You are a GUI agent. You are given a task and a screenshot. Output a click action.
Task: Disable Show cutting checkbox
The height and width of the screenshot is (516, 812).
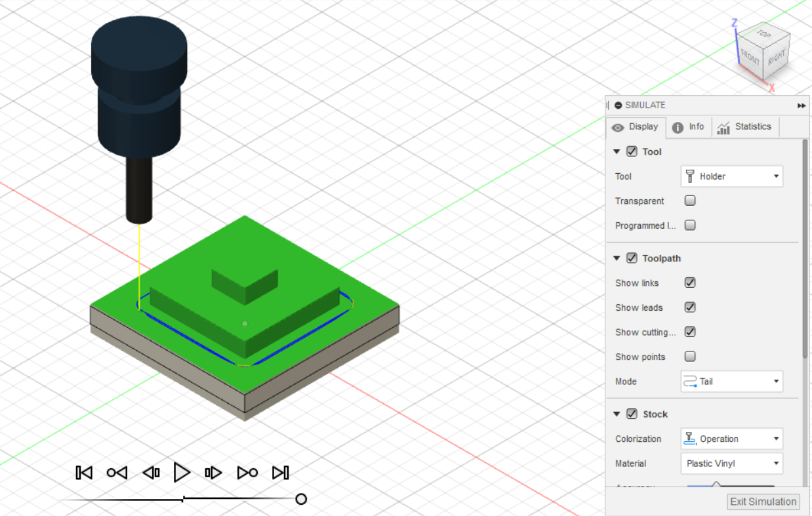[690, 332]
